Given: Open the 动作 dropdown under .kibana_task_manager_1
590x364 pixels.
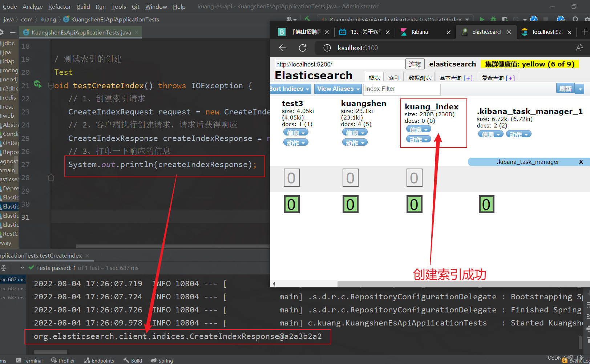Looking at the screenshot, I should (519, 134).
